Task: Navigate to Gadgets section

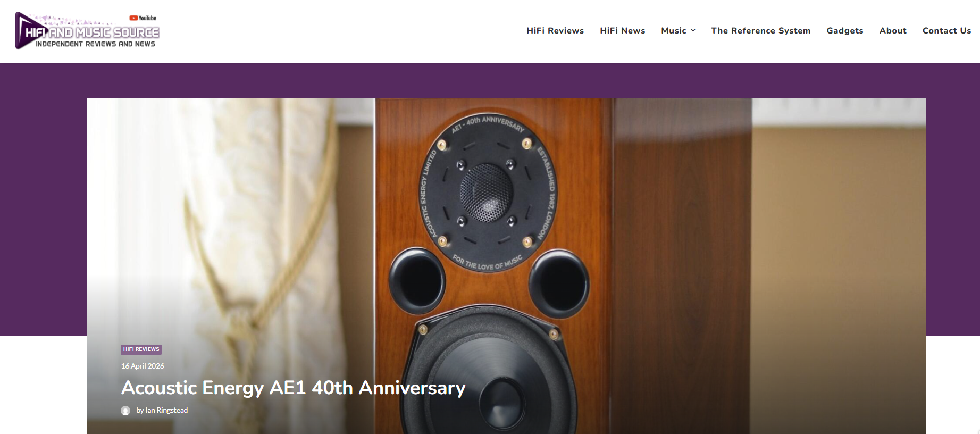Action: (x=845, y=31)
